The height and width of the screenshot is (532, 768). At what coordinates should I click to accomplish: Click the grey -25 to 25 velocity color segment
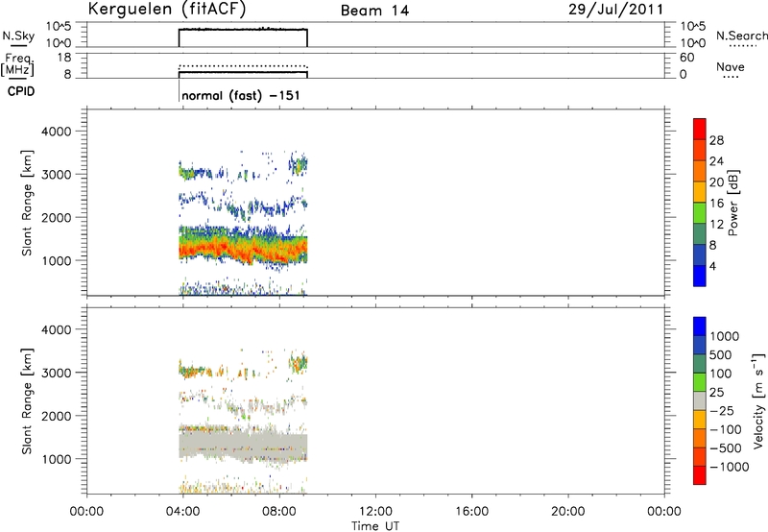tap(700, 400)
